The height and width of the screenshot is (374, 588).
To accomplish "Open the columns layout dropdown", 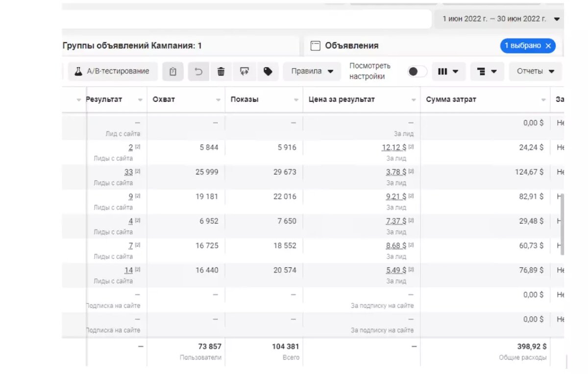I will (448, 71).
